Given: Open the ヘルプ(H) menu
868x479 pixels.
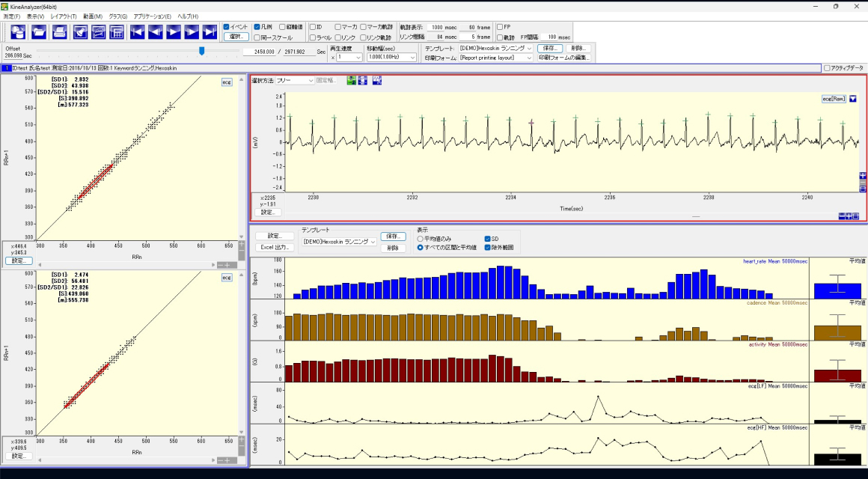Looking at the screenshot, I should point(188,16).
